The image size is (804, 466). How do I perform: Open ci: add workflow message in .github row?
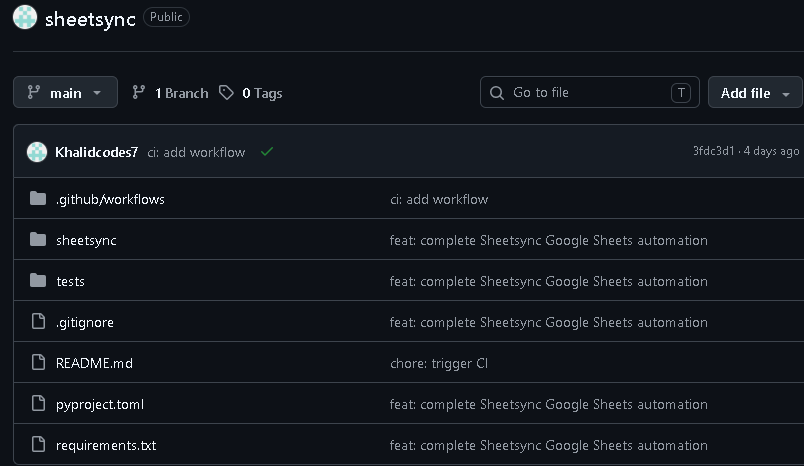(x=439, y=199)
